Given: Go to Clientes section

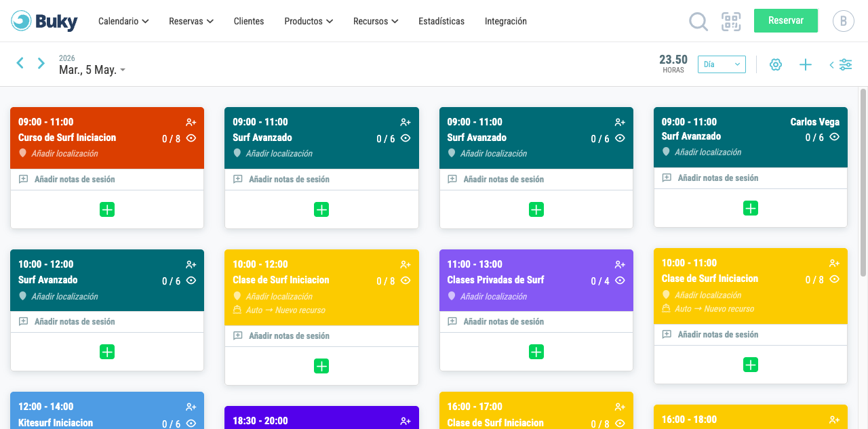Looking at the screenshot, I should (249, 21).
